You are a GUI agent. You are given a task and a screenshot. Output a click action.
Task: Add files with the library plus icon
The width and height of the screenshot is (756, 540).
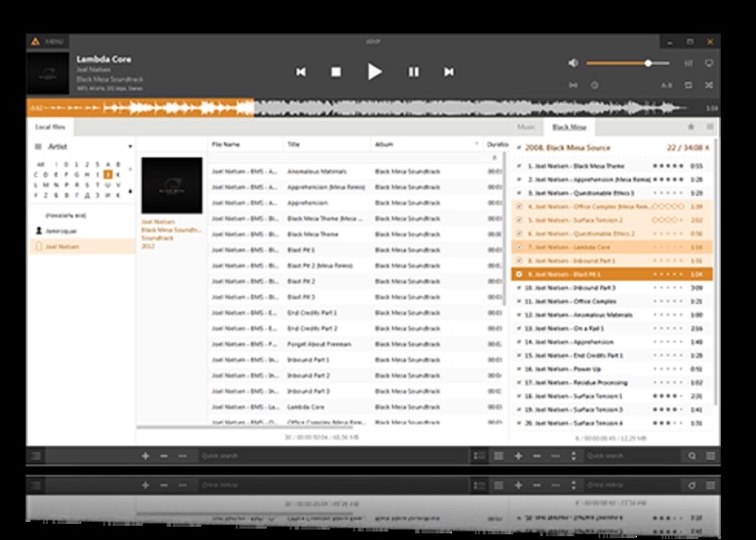click(146, 456)
